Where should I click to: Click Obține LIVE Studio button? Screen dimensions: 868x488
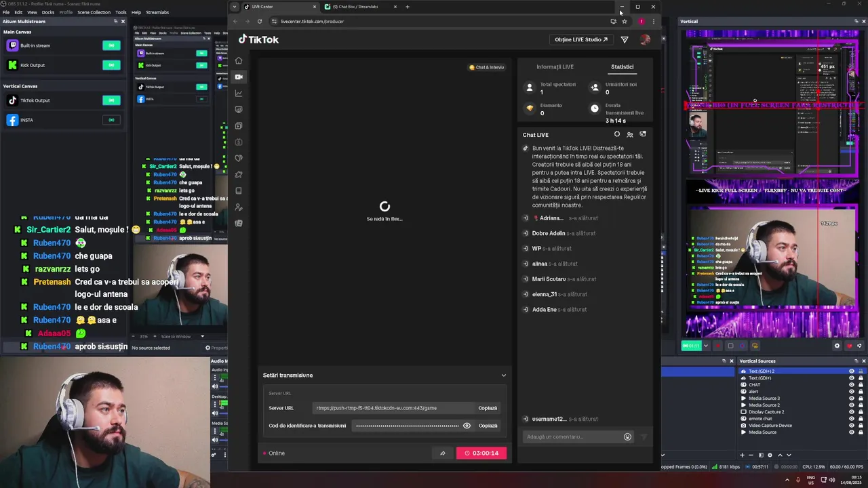click(581, 39)
